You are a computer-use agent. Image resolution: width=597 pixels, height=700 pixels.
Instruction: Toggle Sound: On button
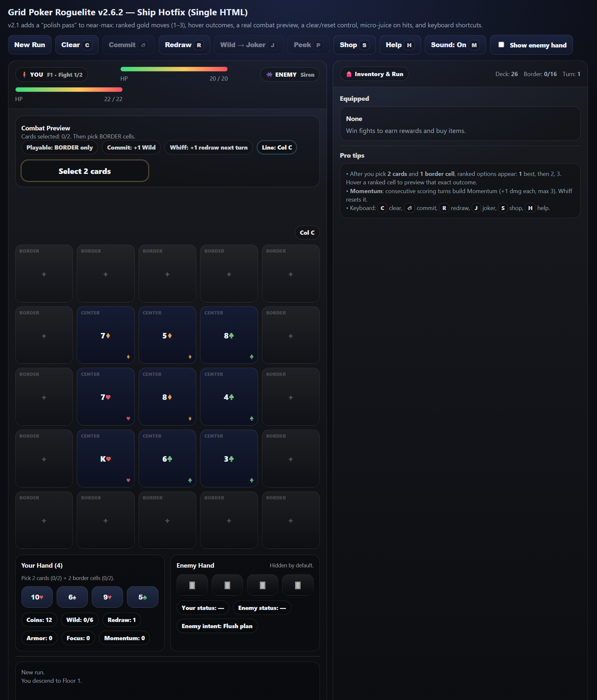455,45
